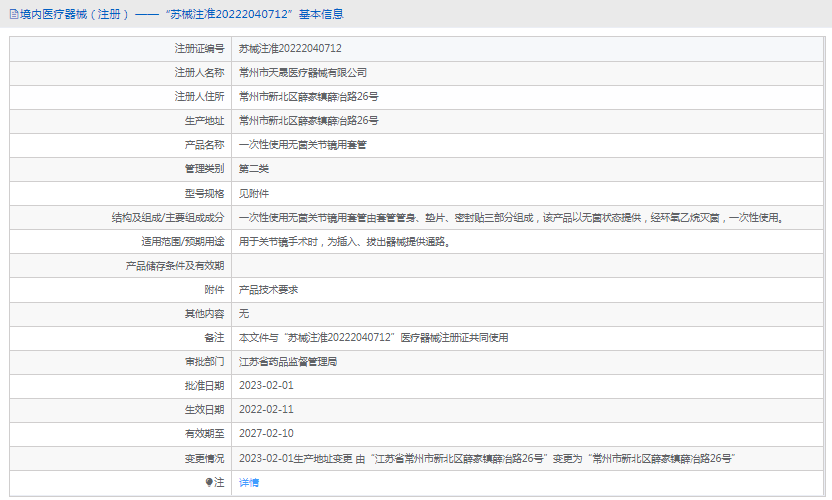This screenshot has height=500, width=832.
Task: Click the 注册人名称 label
Action: pyautogui.click(x=200, y=73)
